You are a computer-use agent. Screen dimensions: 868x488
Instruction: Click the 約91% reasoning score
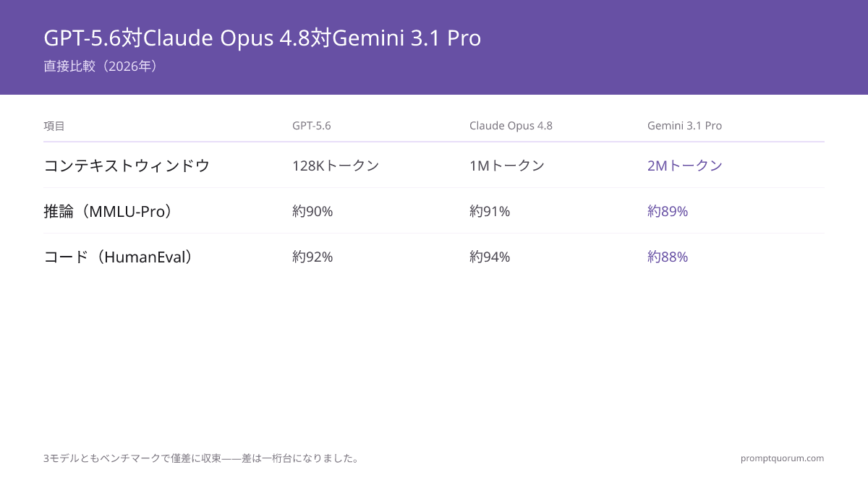pos(490,211)
